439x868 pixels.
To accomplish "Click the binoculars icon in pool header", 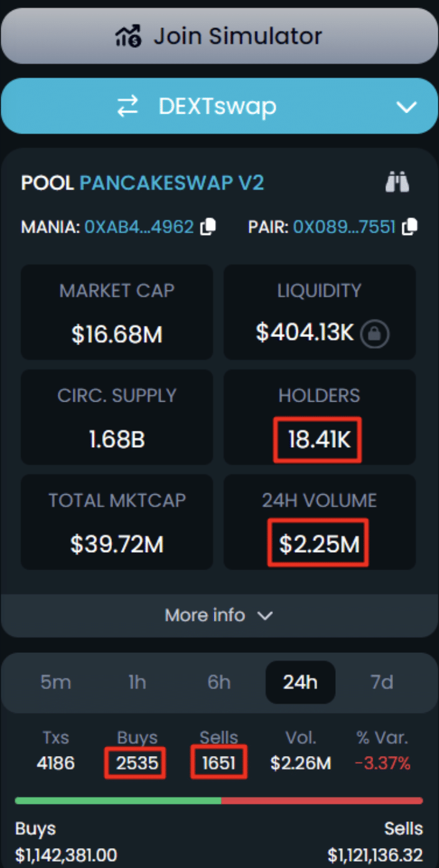I will pos(397,183).
